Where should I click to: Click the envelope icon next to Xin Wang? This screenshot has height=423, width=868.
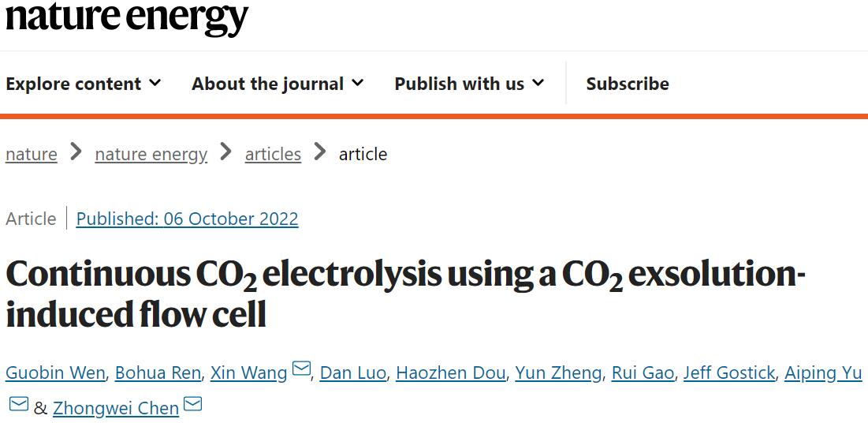(301, 369)
